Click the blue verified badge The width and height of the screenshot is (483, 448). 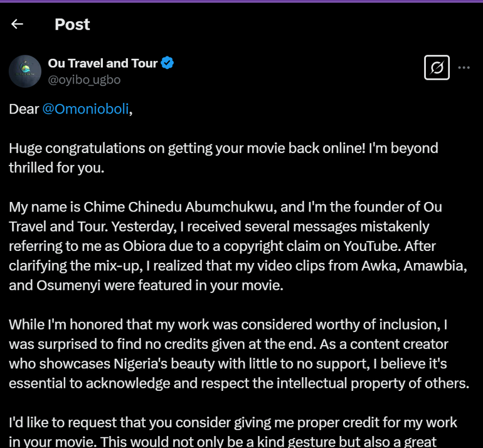(168, 63)
